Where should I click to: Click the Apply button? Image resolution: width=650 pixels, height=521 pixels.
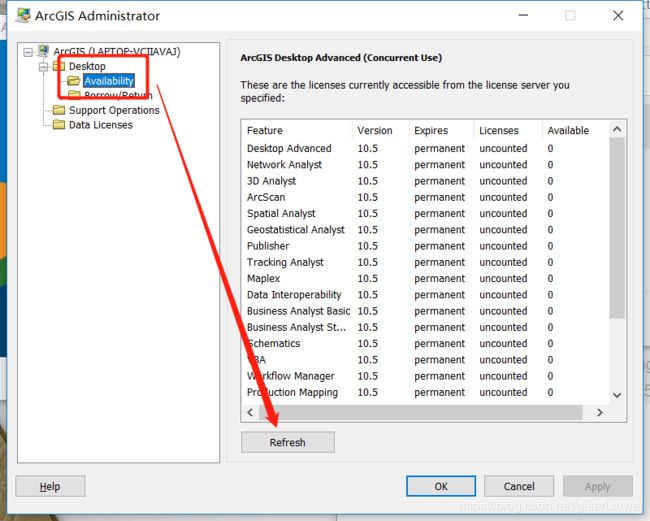coord(597,486)
